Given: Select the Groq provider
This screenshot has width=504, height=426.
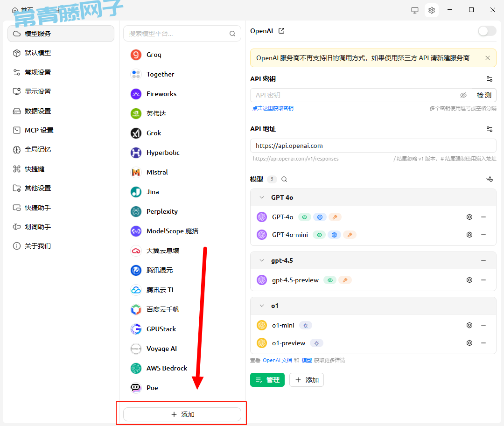Looking at the screenshot, I should click(182, 55).
